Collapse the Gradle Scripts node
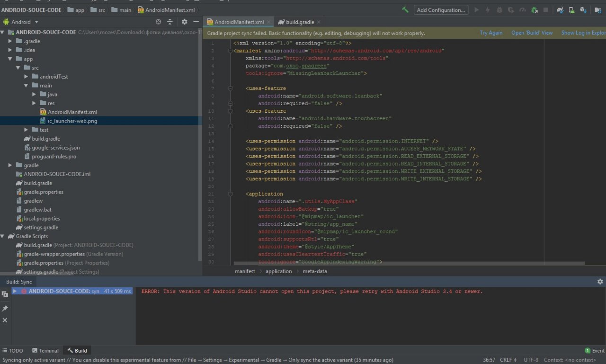Viewport: 606px width, 364px height. (3, 236)
